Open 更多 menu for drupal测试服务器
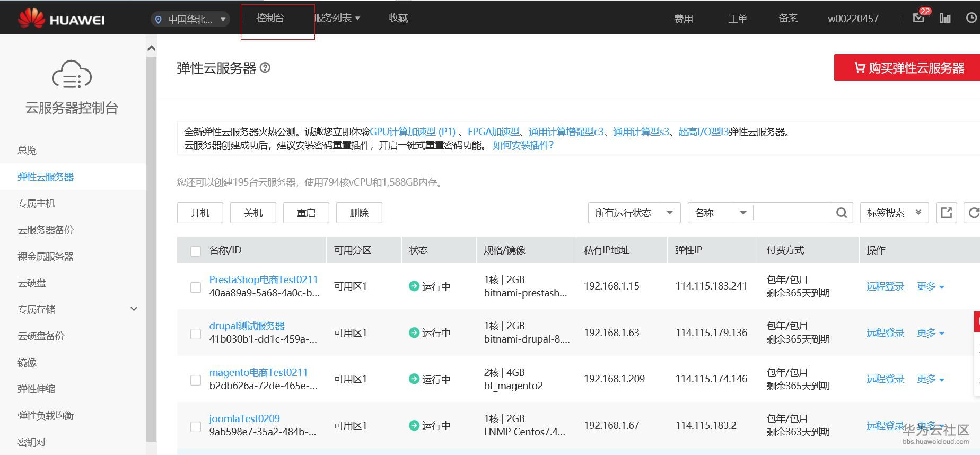Image resolution: width=980 pixels, height=455 pixels. coord(931,333)
